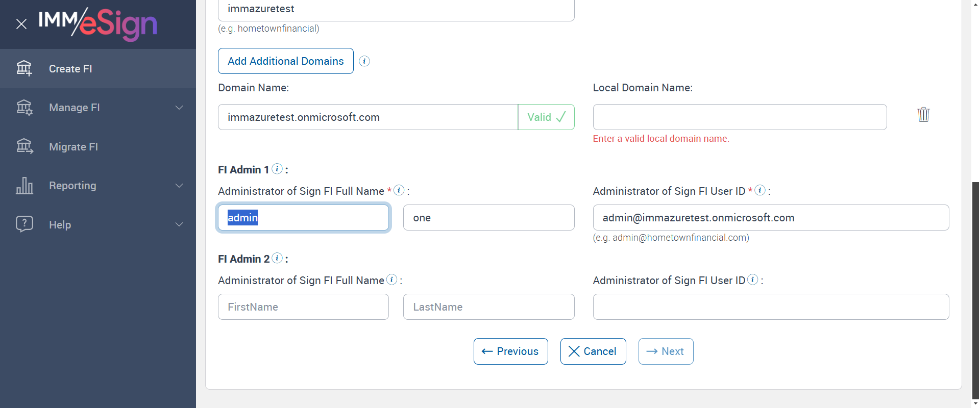The height and width of the screenshot is (408, 980).
Task: Click the Manage FI gear-bank icon
Action: point(24,108)
